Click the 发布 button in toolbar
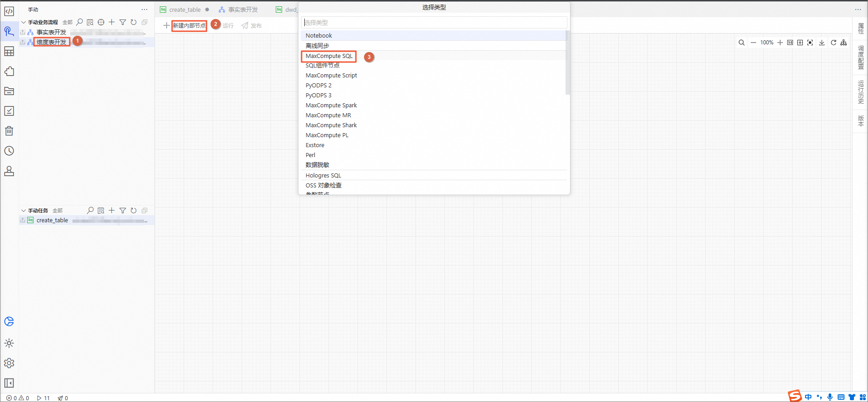 click(x=251, y=26)
